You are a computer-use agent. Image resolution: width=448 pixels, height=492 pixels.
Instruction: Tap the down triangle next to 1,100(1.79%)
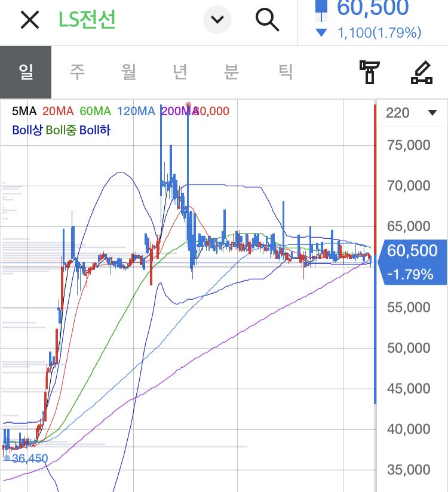coord(321,33)
